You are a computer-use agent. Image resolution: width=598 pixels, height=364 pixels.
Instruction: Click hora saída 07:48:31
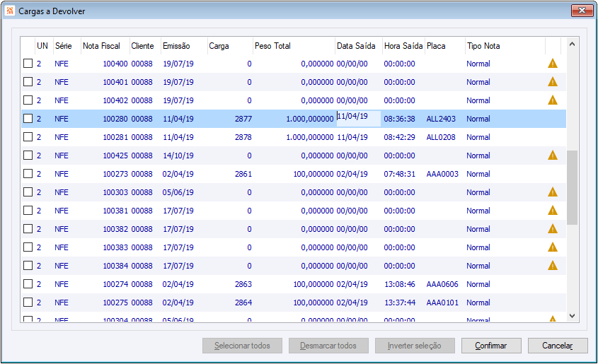click(x=399, y=174)
